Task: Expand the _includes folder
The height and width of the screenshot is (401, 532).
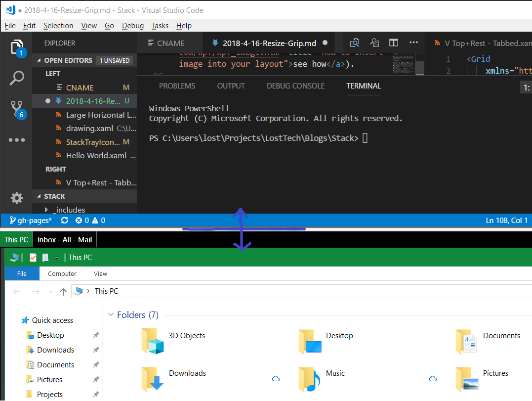Action: click(46, 210)
